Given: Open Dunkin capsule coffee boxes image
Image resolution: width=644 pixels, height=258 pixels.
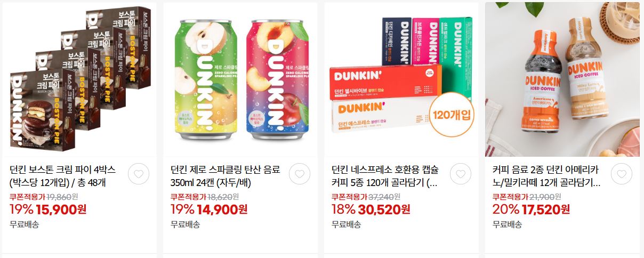Looking at the screenshot, I should pos(401,79).
